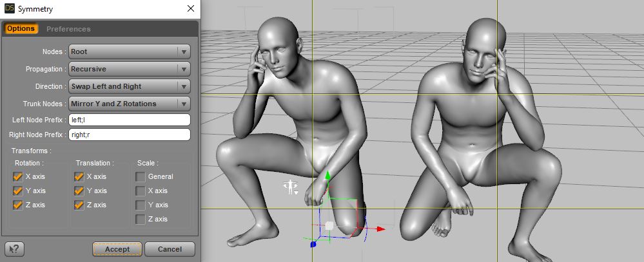The width and height of the screenshot is (644, 262).
Task: Enable the Scale X axis checkbox
Action: click(x=141, y=191)
